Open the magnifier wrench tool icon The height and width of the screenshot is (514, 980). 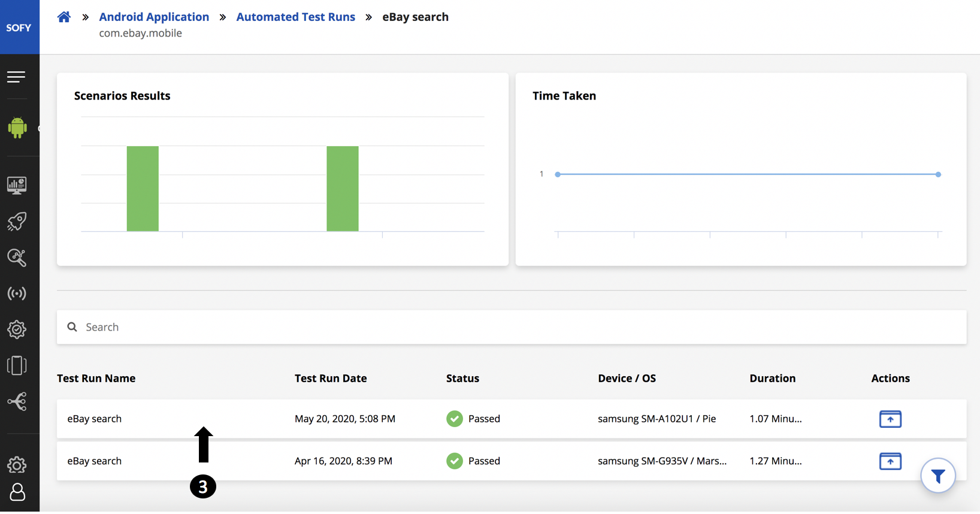coord(17,258)
